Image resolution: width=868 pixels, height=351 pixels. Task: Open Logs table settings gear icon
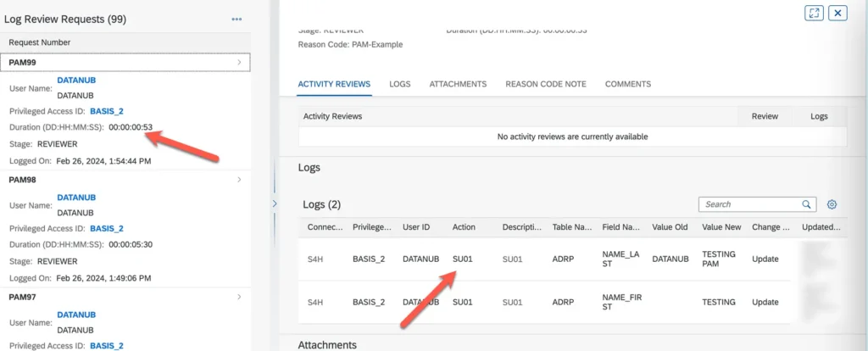(x=832, y=204)
